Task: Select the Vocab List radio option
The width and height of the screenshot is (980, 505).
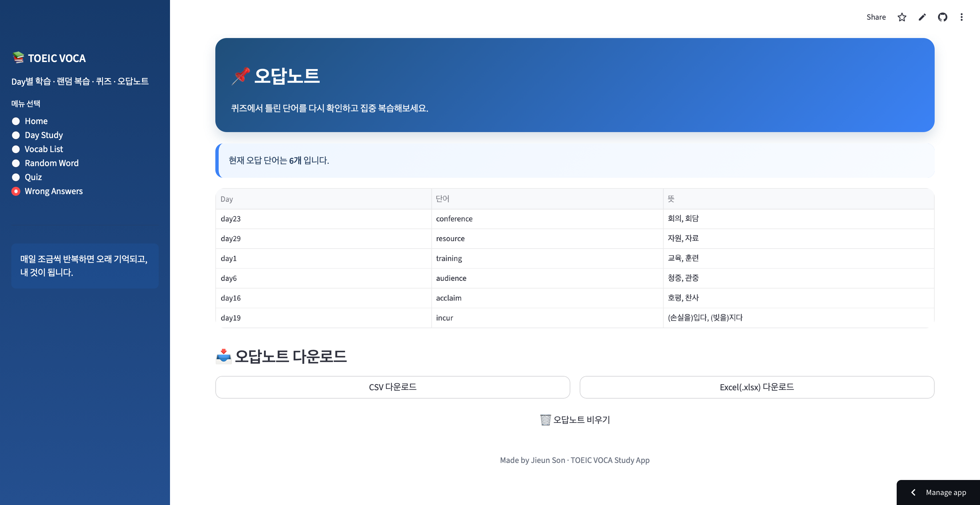Action: click(x=16, y=149)
